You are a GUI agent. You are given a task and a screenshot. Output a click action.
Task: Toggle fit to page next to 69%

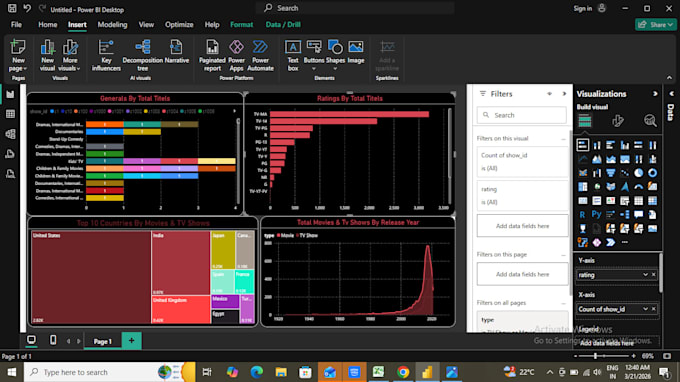[667, 356]
